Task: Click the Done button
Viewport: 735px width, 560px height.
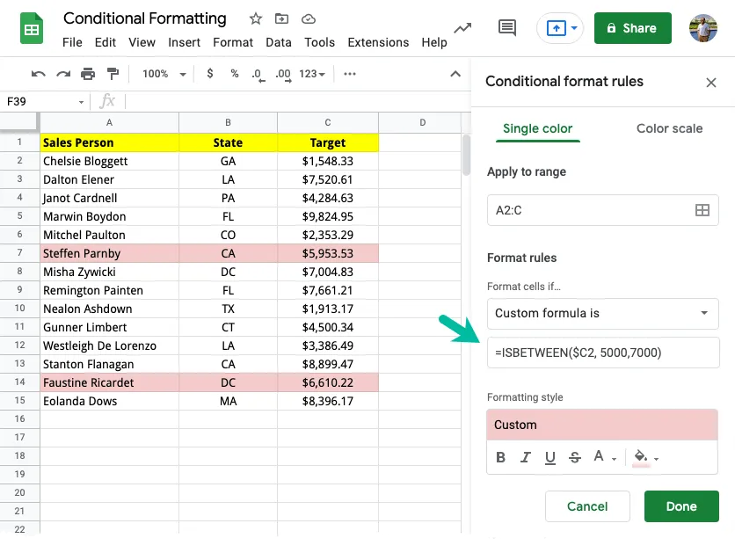Action: tap(681, 506)
